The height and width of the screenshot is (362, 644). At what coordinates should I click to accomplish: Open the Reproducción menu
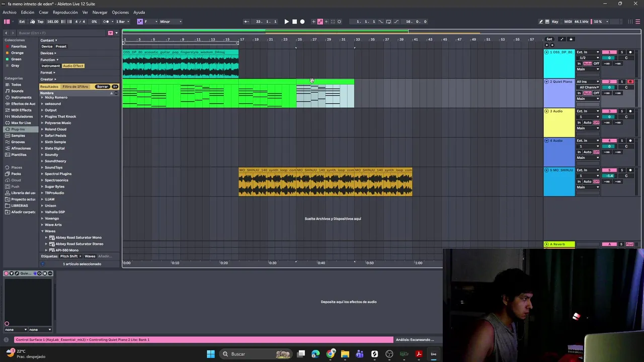tap(65, 12)
